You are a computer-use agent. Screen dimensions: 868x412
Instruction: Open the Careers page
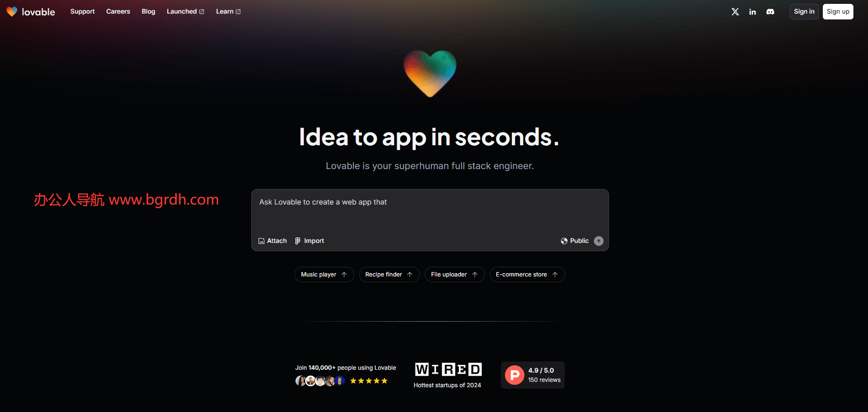point(118,12)
